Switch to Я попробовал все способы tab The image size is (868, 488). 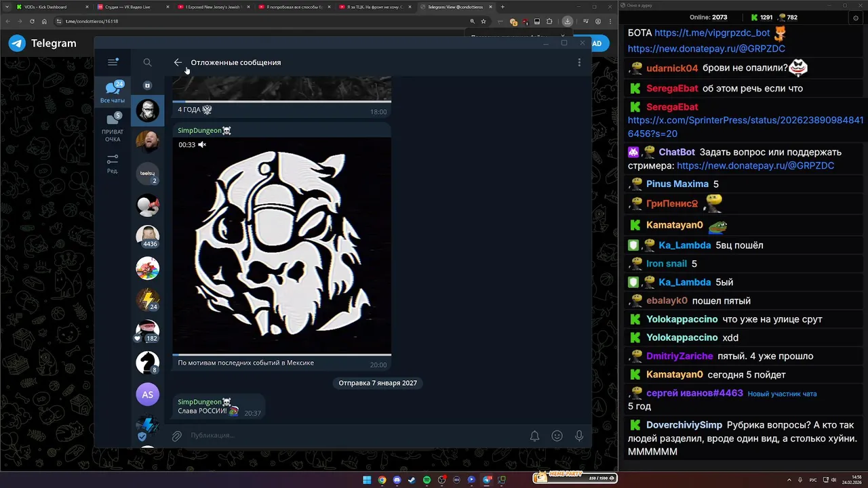pyautogui.click(x=293, y=7)
